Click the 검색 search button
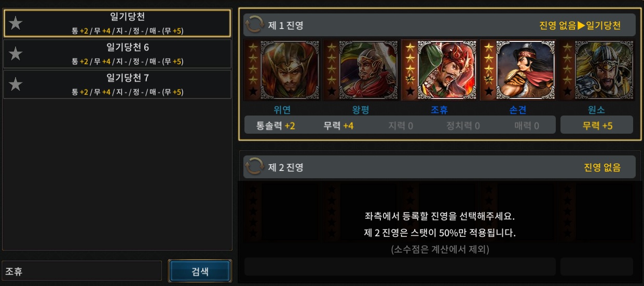 click(x=200, y=271)
